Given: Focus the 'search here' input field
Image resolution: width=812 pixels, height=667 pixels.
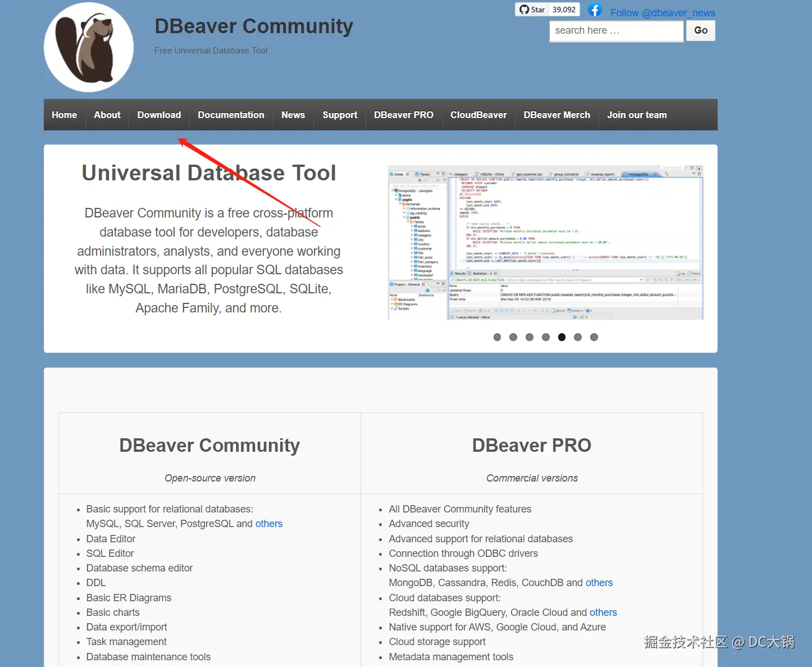Looking at the screenshot, I should [616, 31].
